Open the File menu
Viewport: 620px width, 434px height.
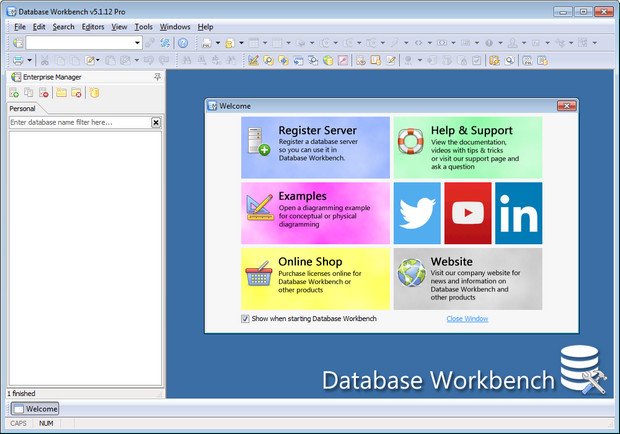[x=20, y=27]
